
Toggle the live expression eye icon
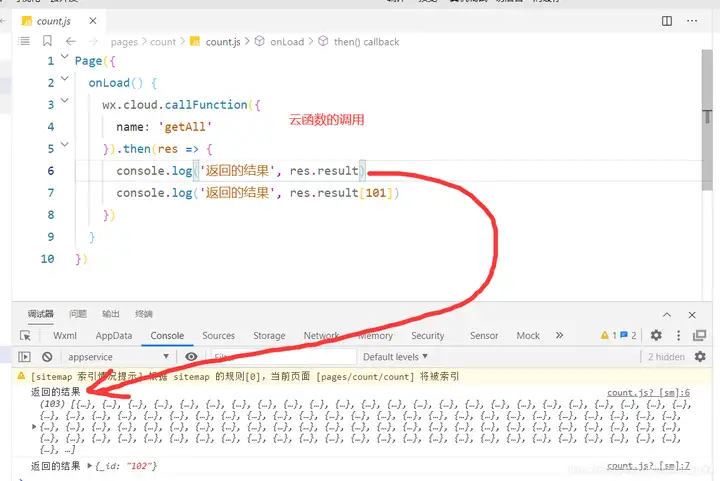pos(191,357)
